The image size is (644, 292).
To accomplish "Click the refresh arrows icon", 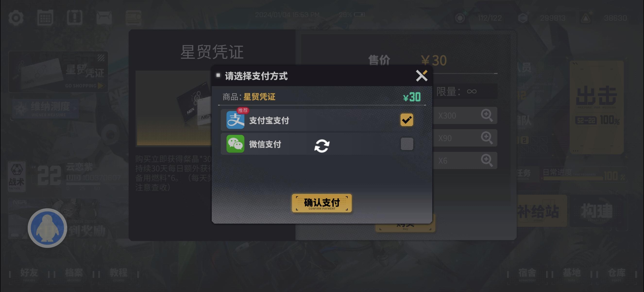I will point(322,146).
